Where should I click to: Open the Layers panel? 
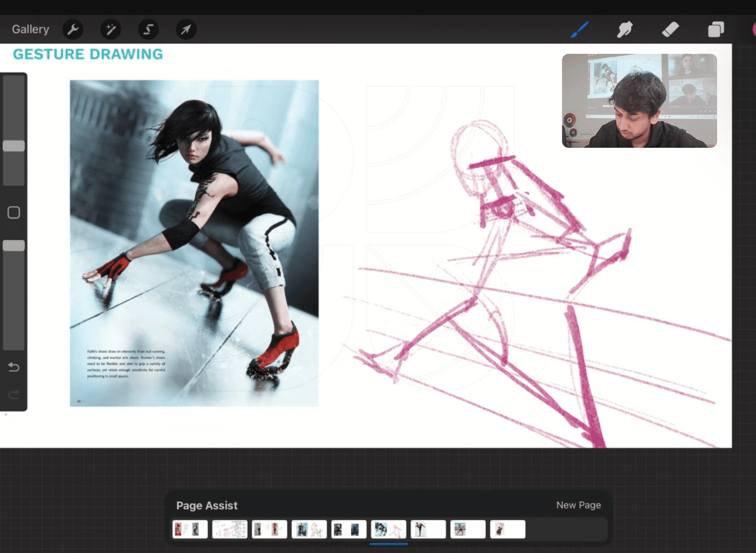tap(716, 29)
